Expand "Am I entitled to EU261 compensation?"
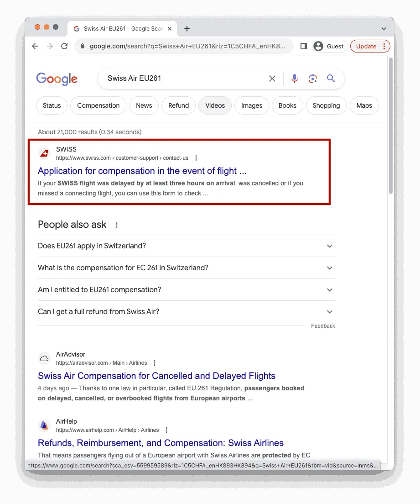This screenshot has width=420, height=504. 186,289
